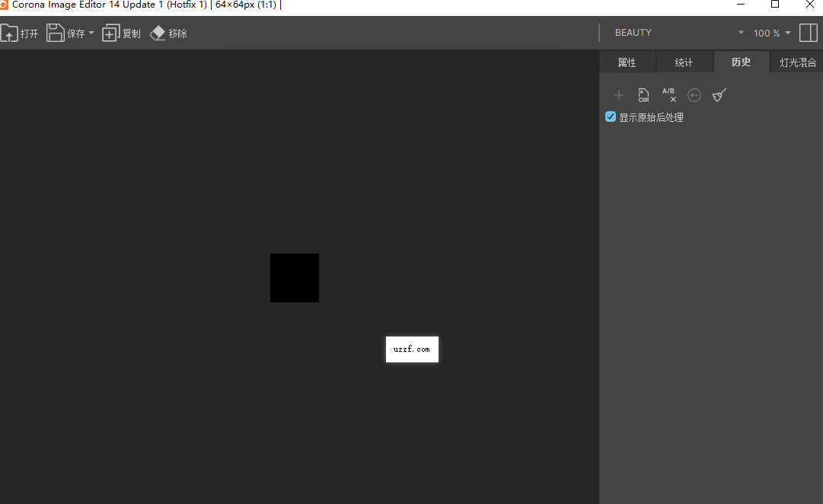Viewport: 823px width, 504px height.
Task: Click the Remove (移除) eraser icon
Action: [158, 33]
